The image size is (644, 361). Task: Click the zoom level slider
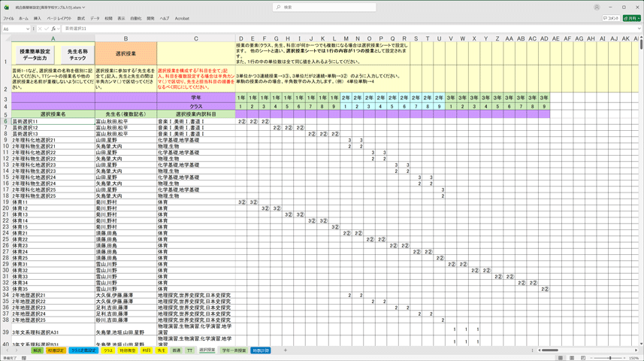pyautogui.click(x=609, y=358)
